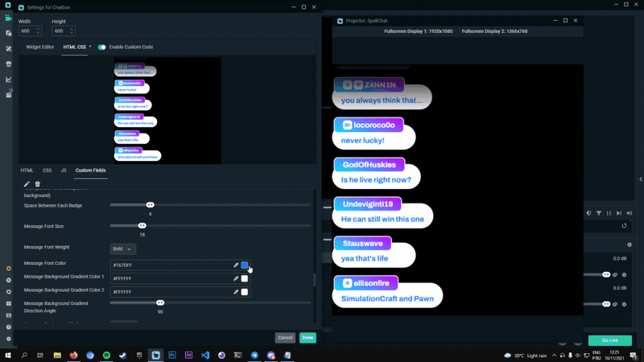Viewport: 644px width, 362px height.
Task: Open the CSS code tab
Action: click(x=47, y=171)
